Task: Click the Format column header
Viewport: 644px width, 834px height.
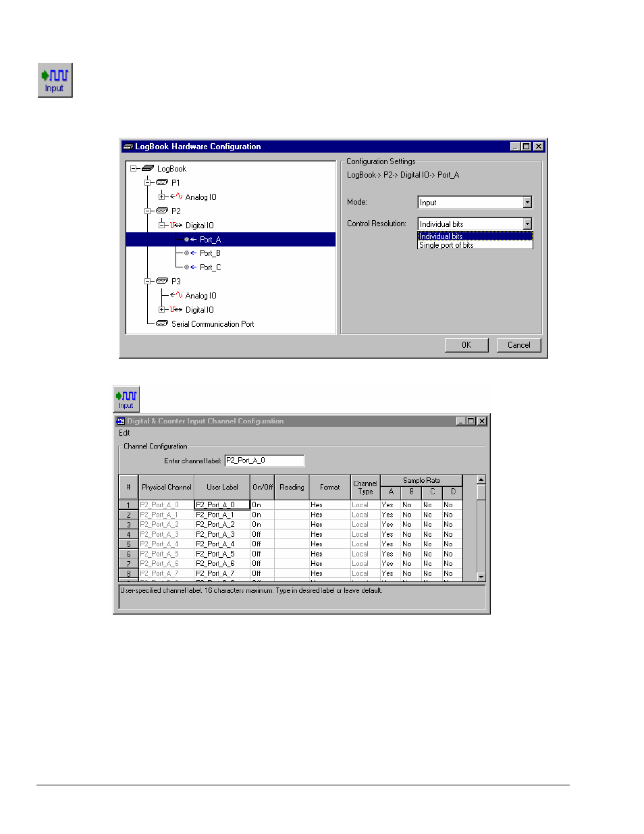Action: [330, 487]
